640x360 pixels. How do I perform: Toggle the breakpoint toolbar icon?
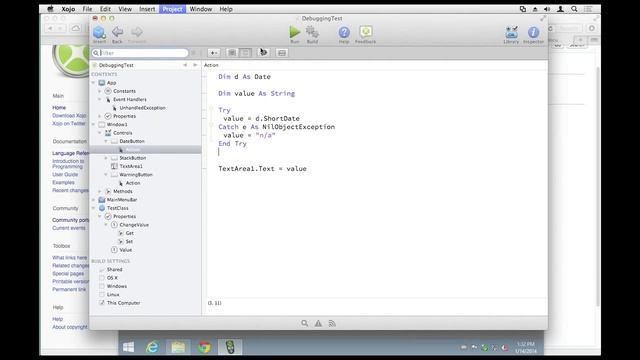pos(263,52)
